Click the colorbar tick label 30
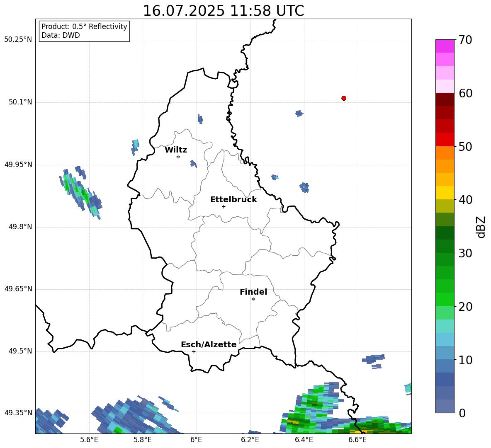The height and width of the screenshot is (448, 491). 465,253
